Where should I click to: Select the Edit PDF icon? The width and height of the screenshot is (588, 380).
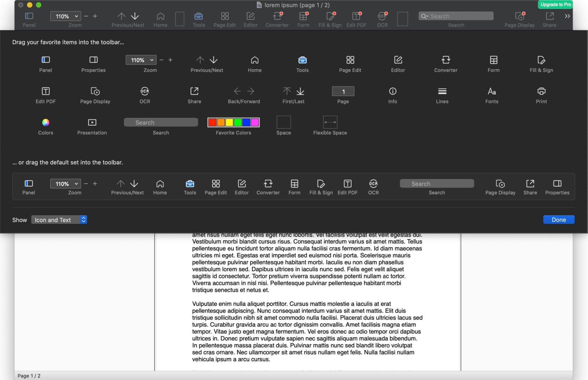click(45, 91)
